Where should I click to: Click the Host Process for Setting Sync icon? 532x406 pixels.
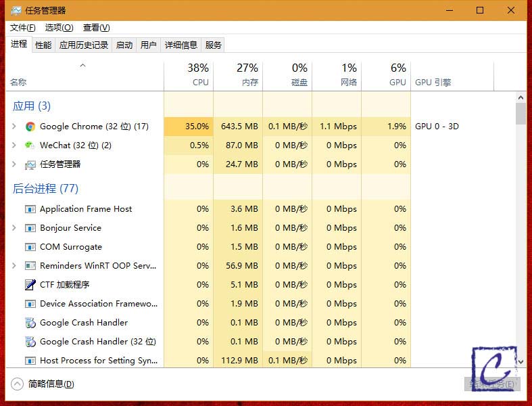tap(30, 361)
